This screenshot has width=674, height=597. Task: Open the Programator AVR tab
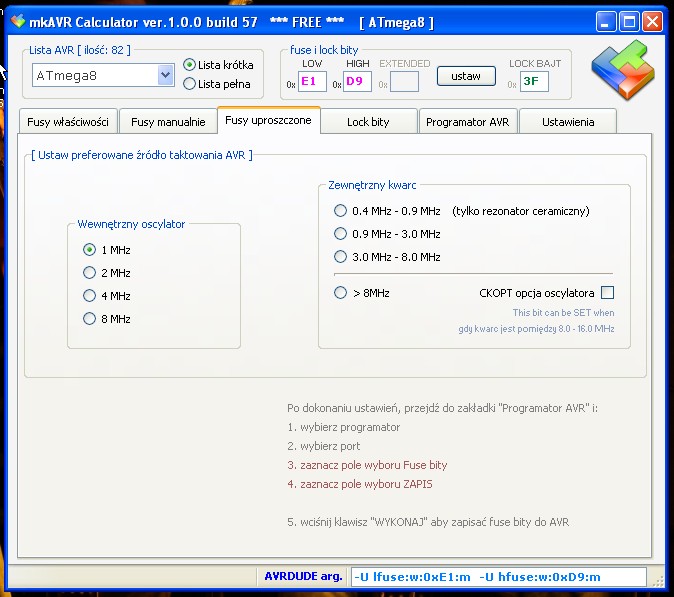(x=468, y=122)
